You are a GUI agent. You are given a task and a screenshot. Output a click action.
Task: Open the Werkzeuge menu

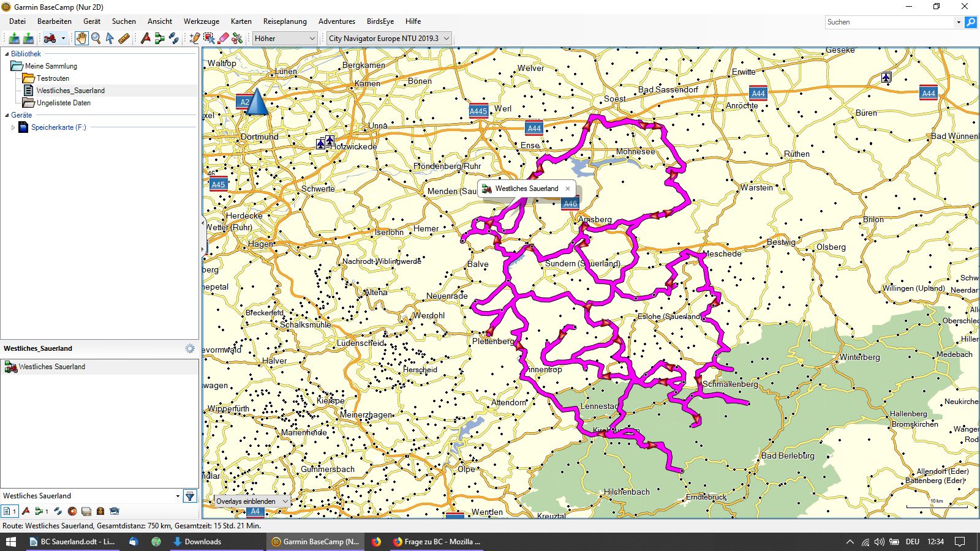tap(202, 21)
